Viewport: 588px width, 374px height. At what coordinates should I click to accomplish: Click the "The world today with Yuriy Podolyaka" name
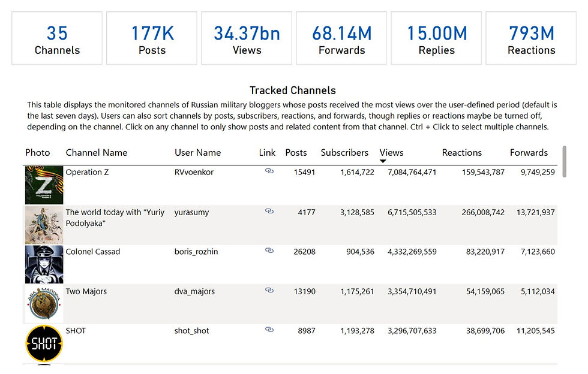click(115, 218)
